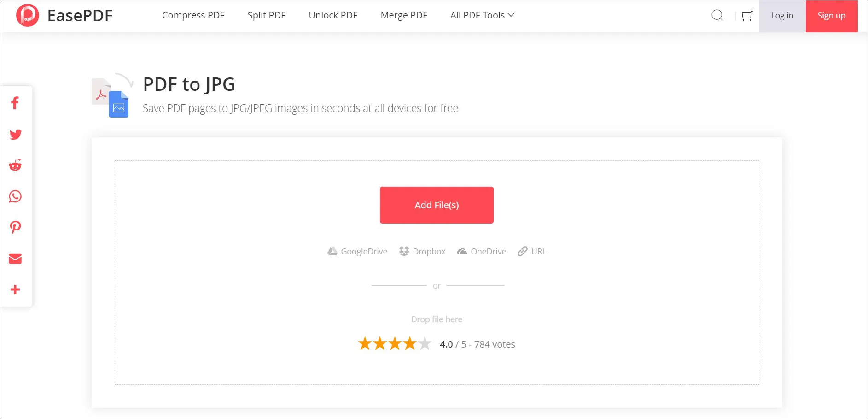
Task: Choose the Dropbox upload option
Action: 422,252
